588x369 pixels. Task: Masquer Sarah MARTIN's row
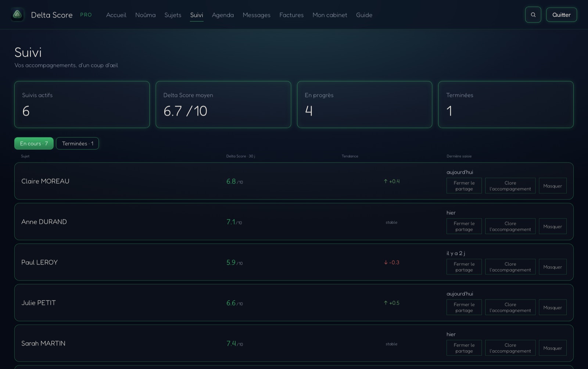coord(552,348)
